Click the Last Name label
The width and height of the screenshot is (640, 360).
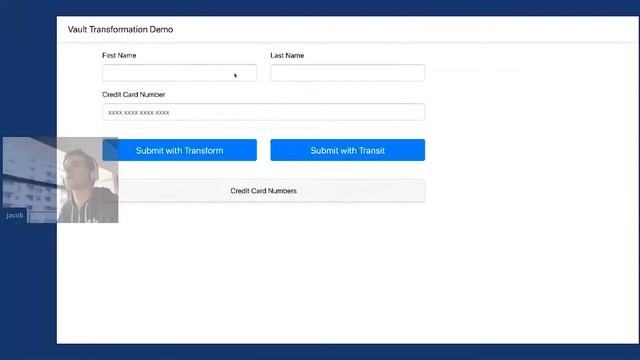click(287, 56)
